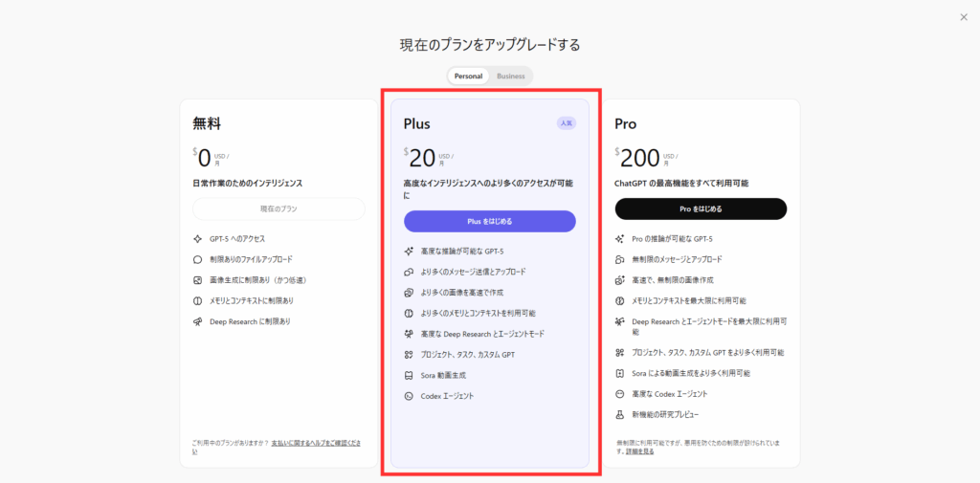Click the $200 price in Pro card

click(x=640, y=158)
